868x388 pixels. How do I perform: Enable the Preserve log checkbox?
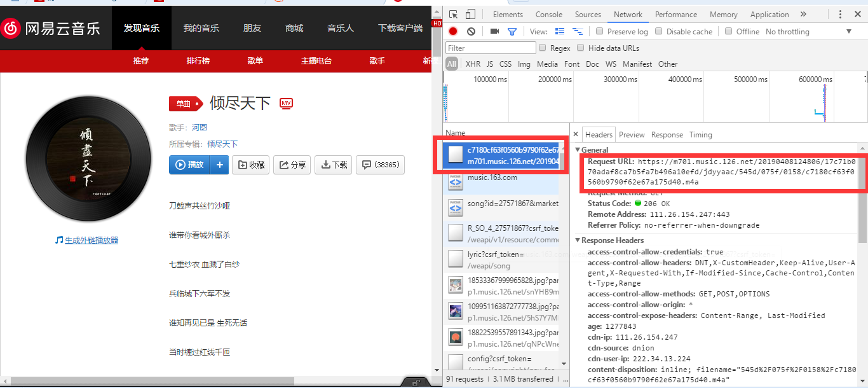coord(599,31)
